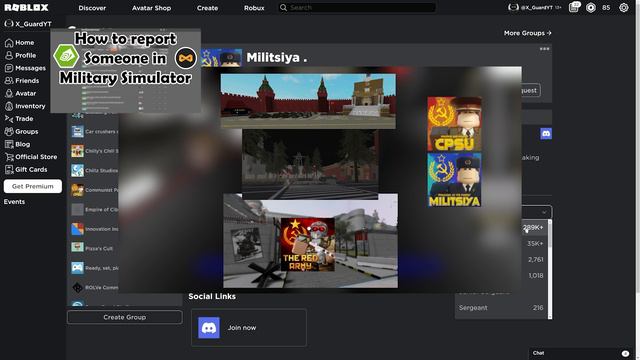Open the group three-dots menu
Viewport: 640px width, 360px height.
(544, 49)
